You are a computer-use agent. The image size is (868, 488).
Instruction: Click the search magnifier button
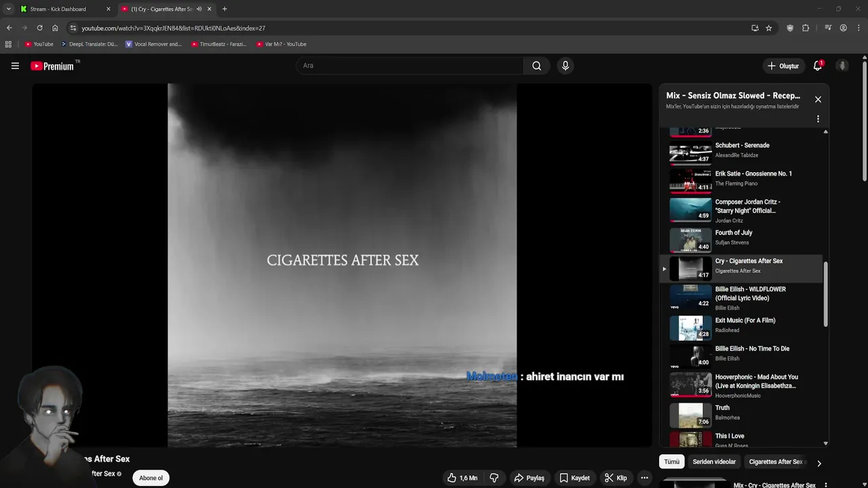click(x=536, y=66)
